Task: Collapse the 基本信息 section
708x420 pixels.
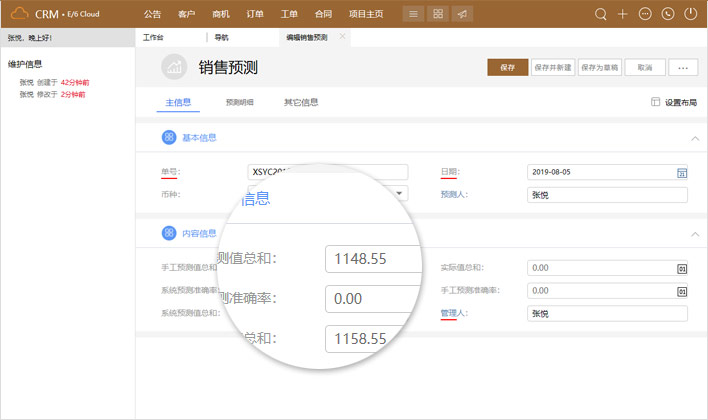Action: click(694, 138)
